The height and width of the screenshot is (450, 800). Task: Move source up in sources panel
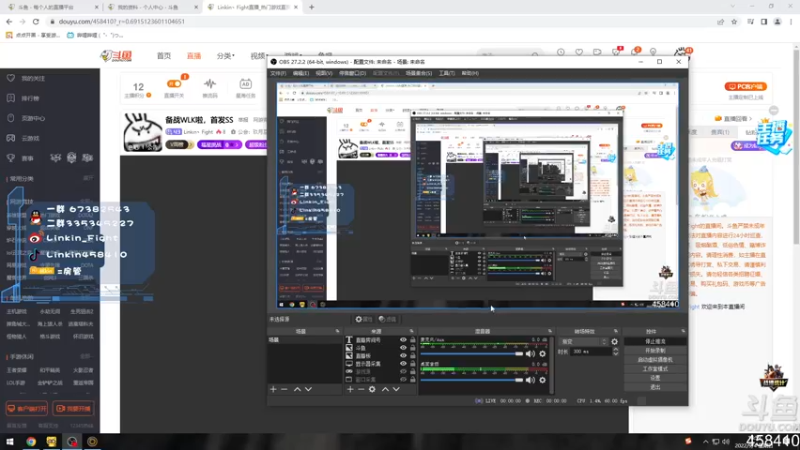point(385,389)
